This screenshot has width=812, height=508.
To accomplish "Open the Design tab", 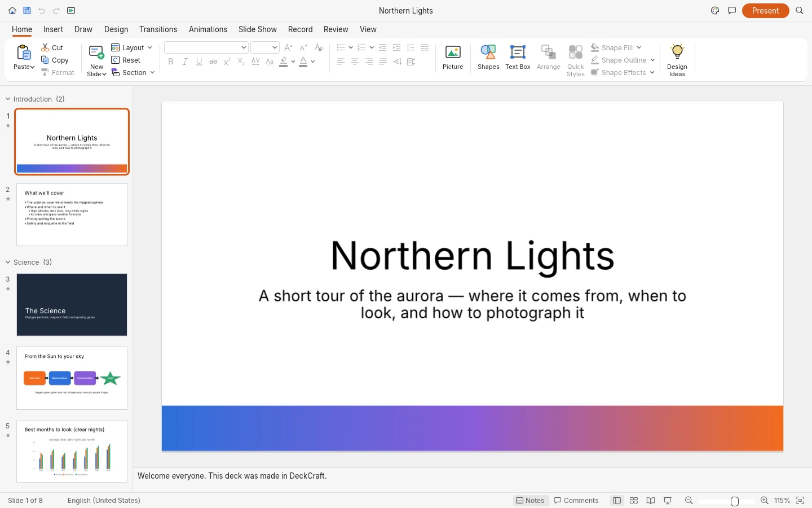I will (116, 29).
